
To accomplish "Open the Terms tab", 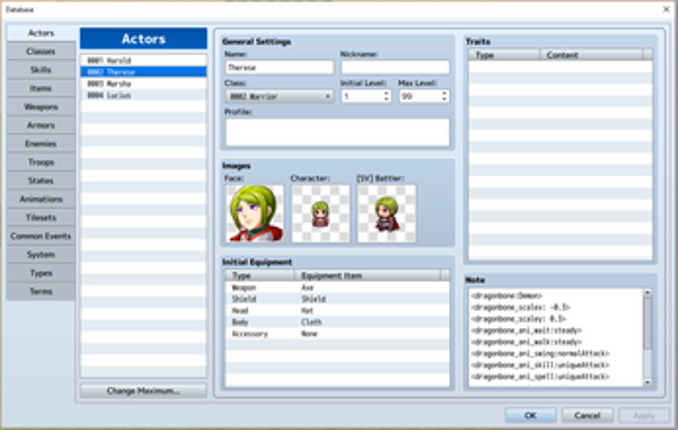I will click(41, 292).
